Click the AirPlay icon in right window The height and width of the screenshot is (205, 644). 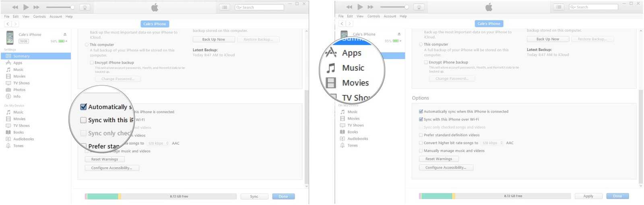click(x=419, y=7)
